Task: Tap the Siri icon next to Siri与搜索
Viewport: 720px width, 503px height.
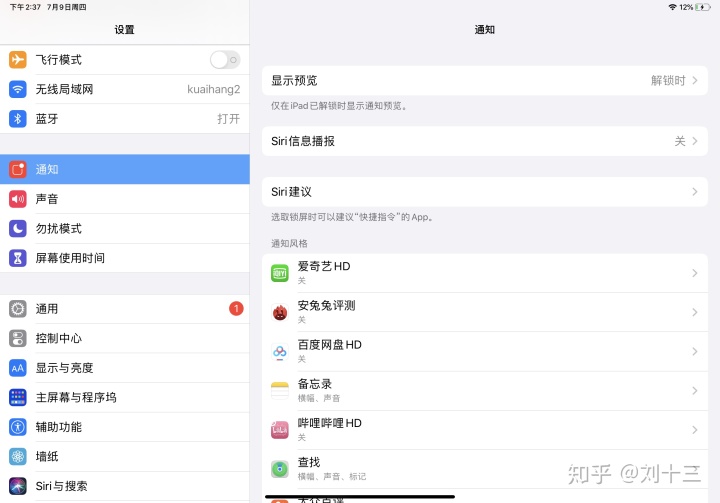Action: pyautogui.click(x=17, y=486)
